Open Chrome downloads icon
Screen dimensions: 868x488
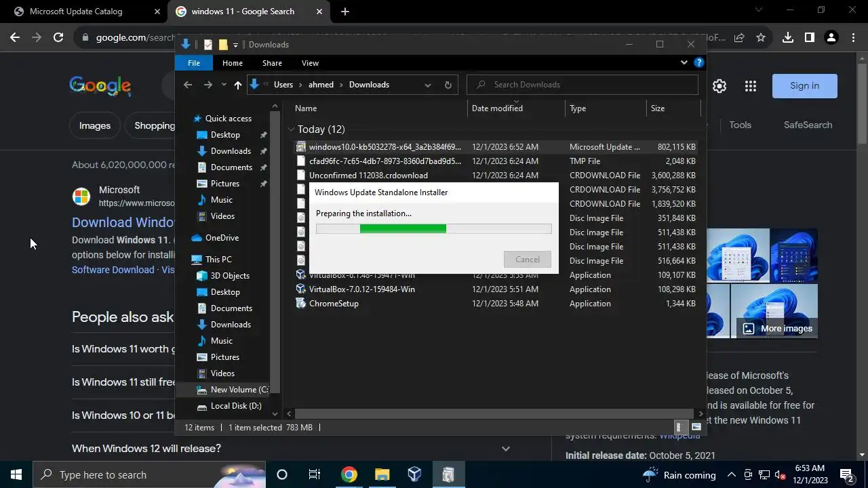coord(788,38)
